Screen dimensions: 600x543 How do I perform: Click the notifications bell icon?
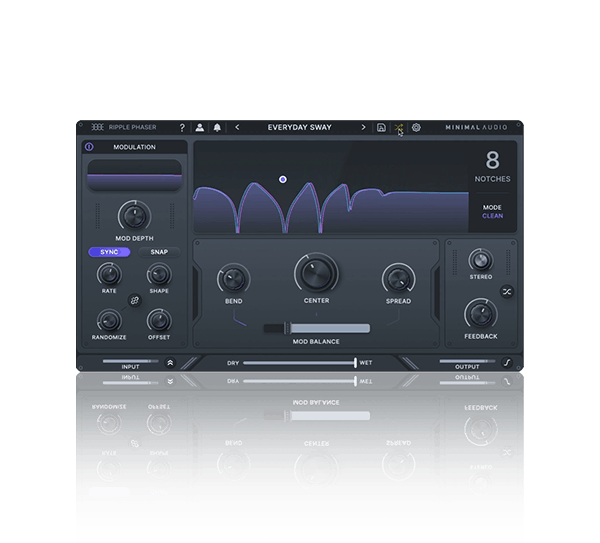pyautogui.click(x=217, y=128)
